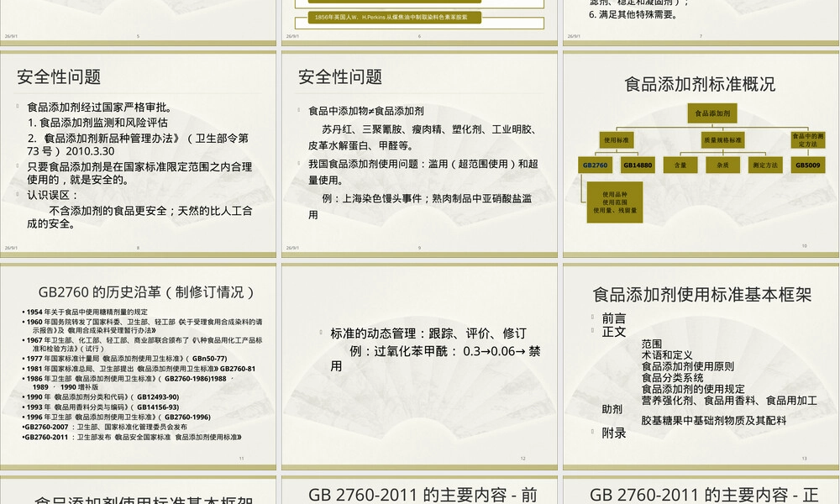Click the line 例：上海染色馒头事件
Image resolution: width=840 pixels, height=504 pixels.
tap(427, 198)
